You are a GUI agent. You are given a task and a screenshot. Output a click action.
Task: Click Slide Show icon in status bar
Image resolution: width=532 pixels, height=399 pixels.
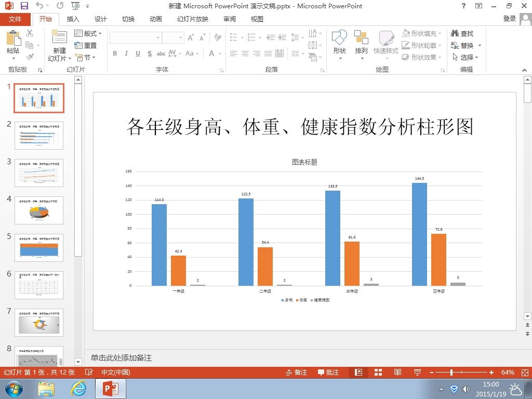coord(417,373)
